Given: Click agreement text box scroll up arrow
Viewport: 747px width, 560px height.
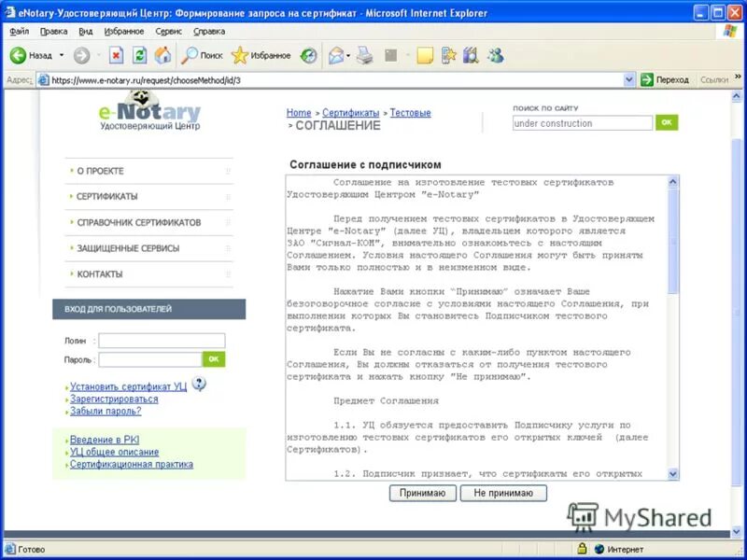Looking at the screenshot, I should (672, 181).
